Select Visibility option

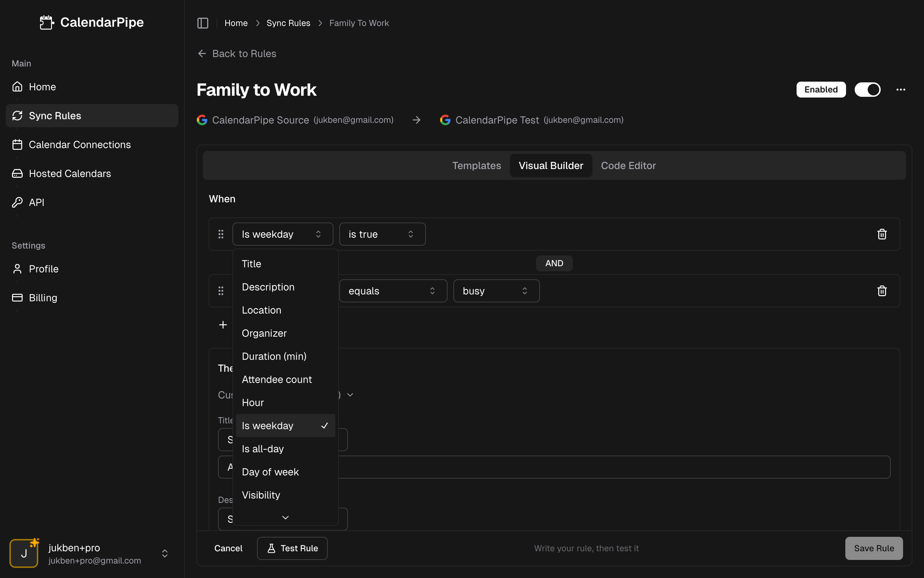[x=285, y=495]
